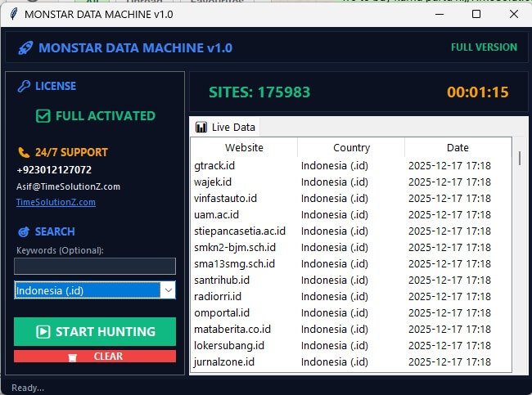Maximize the MONSTAR DATA MACHINE window
Viewport: 532px width, 395px height.
[x=476, y=14]
